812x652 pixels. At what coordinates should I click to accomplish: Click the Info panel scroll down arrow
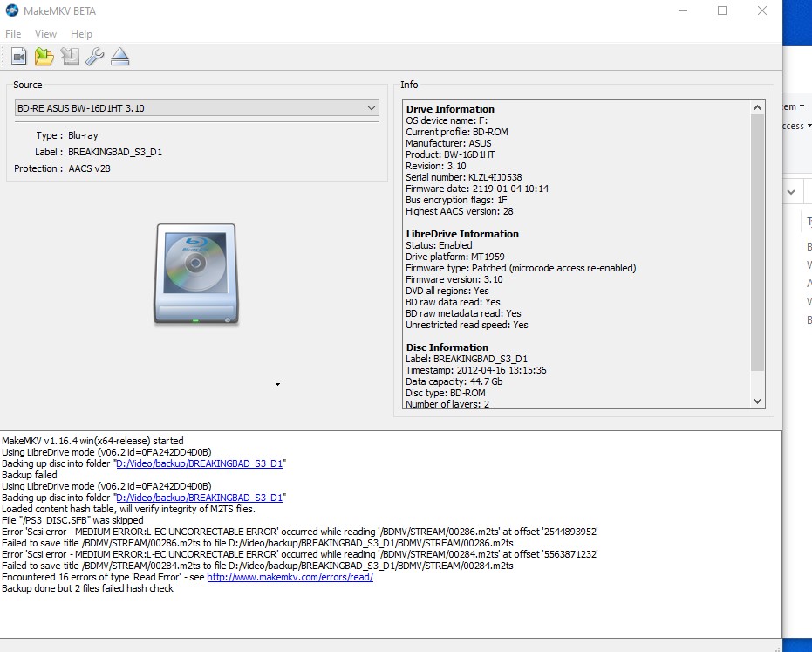[x=757, y=401]
